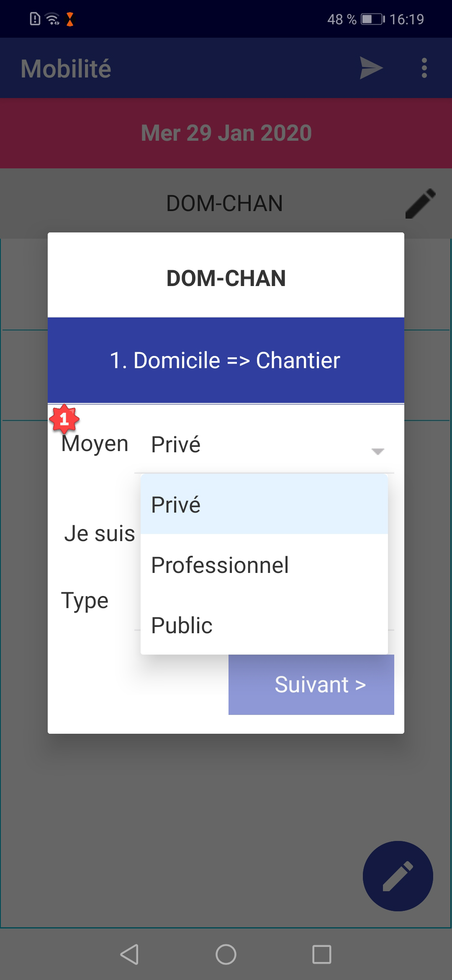This screenshot has width=452, height=980.
Task: Tap the 1. Domicile => Chantier header
Action: (x=226, y=360)
